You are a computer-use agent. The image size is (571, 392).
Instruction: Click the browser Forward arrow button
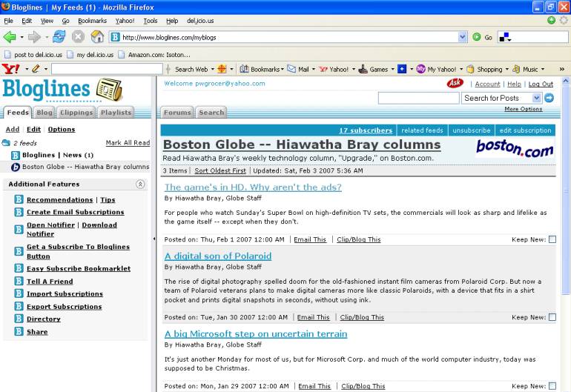[34, 37]
